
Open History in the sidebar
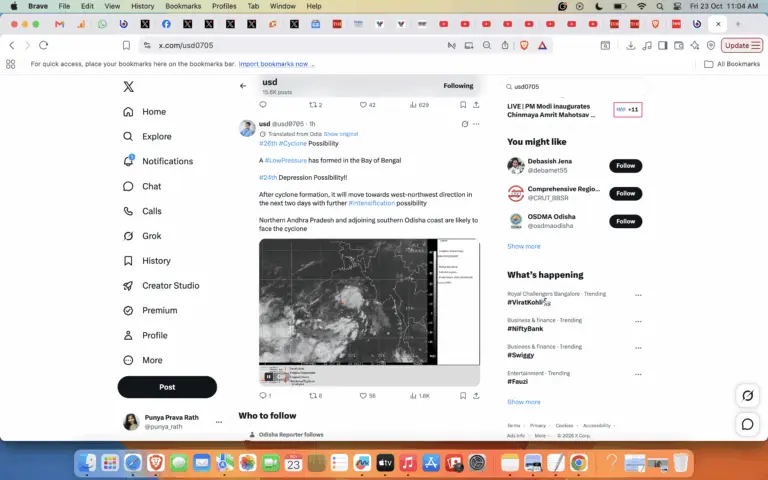147,261
